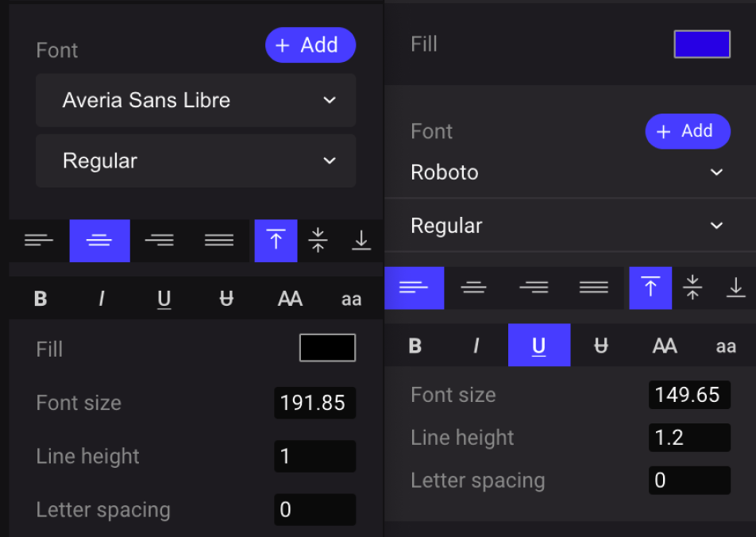Toggle bold in the Averia Sans Libre panel
The width and height of the screenshot is (756, 537).
coord(40,299)
